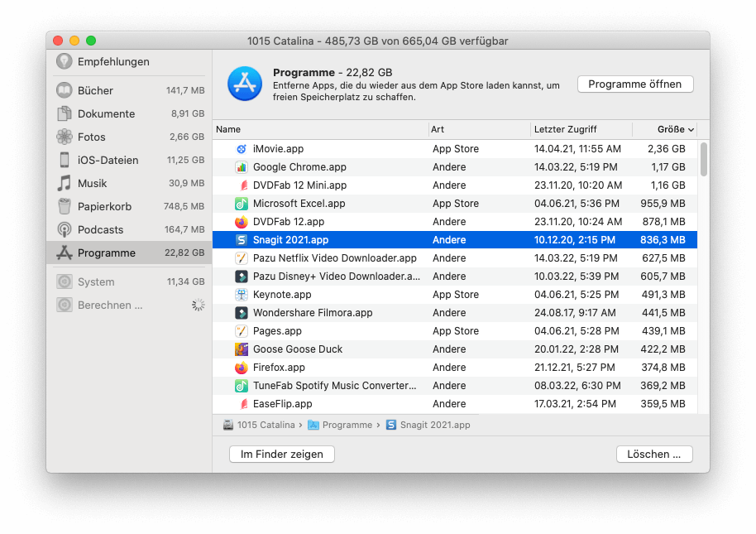Click the Papierkorb trash icon

(65, 206)
